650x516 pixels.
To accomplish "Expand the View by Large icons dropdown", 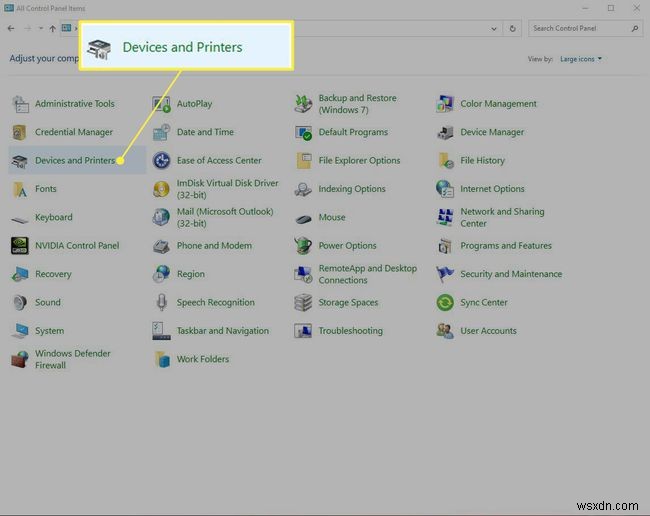I will 581,59.
